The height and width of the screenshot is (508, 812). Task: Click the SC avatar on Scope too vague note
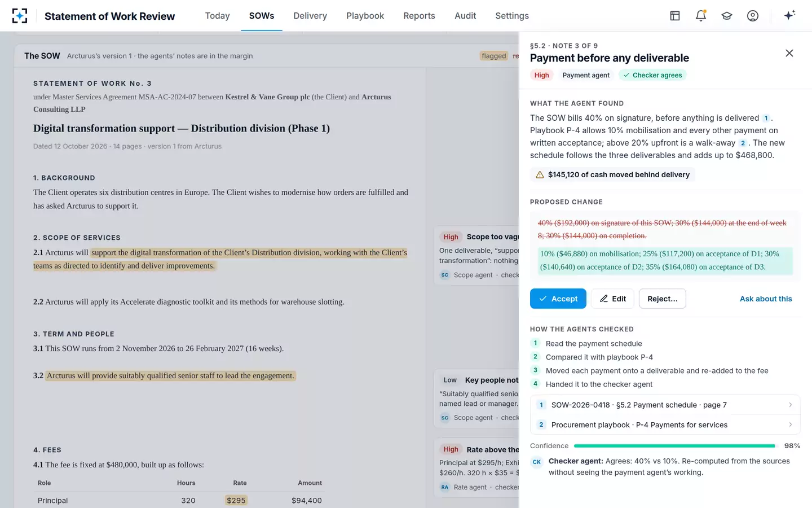tap(445, 275)
